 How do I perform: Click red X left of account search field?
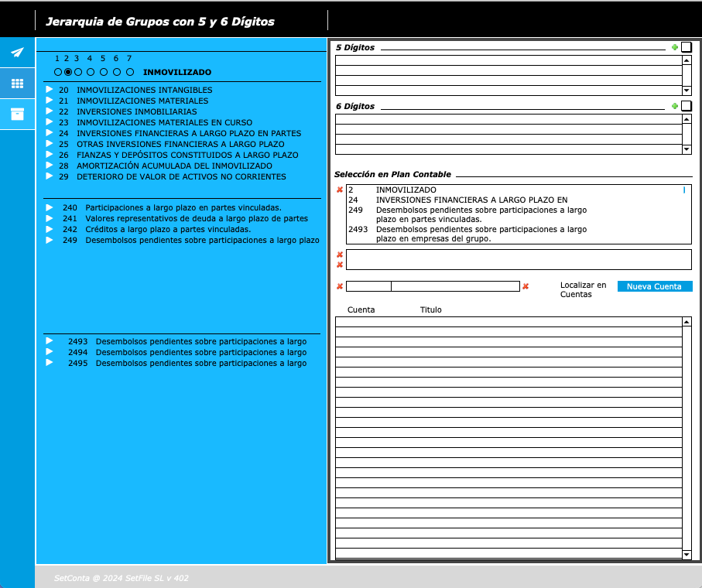tap(340, 287)
